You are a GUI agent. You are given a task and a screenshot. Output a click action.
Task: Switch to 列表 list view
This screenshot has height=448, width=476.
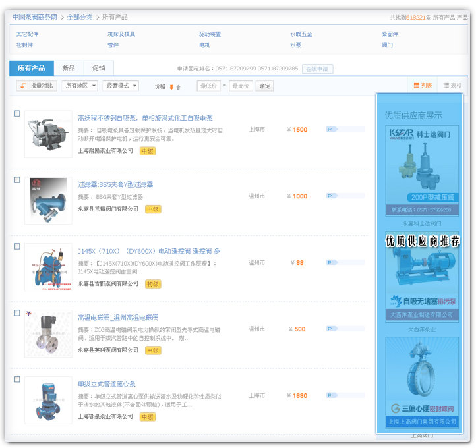tap(422, 86)
